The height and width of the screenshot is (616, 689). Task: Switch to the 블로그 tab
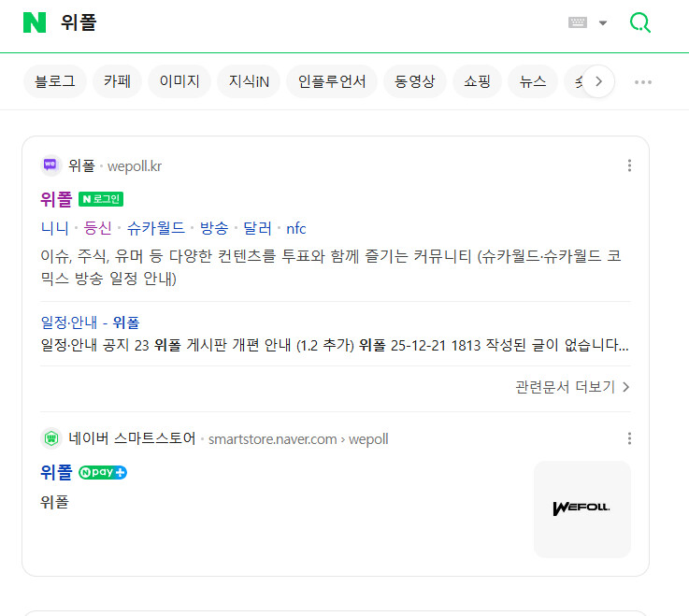[x=55, y=81]
